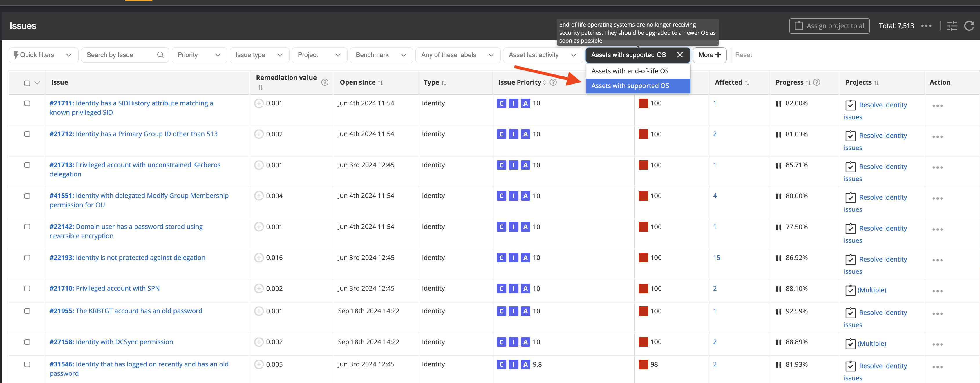
Task: Click the refresh icon in Issues header
Action: click(x=969, y=26)
